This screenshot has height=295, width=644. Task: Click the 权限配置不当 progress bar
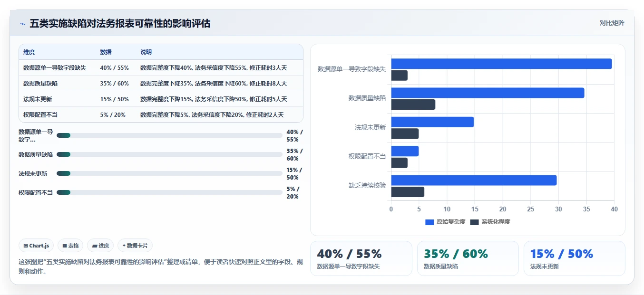[169, 192]
